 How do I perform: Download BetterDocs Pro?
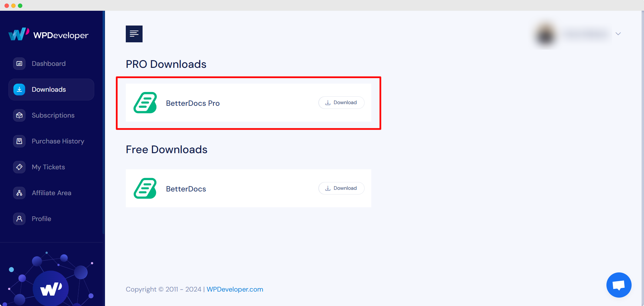pyautogui.click(x=341, y=102)
